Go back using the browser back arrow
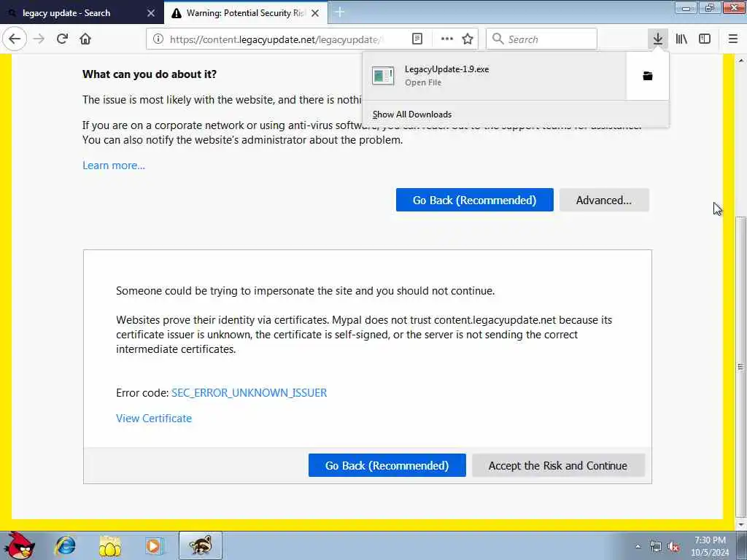The height and width of the screenshot is (560, 747). (x=15, y=39)
